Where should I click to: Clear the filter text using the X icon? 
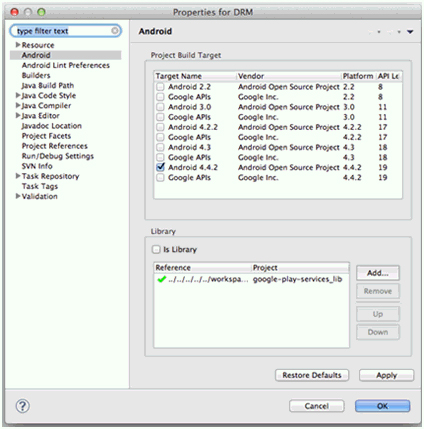click(114, 31)
